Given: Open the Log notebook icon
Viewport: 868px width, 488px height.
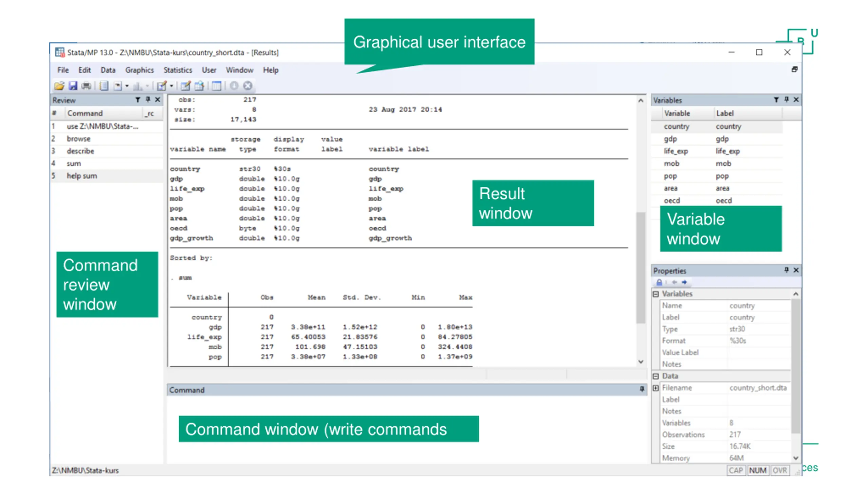Looking at the screenshot, I should pos(104,86).
